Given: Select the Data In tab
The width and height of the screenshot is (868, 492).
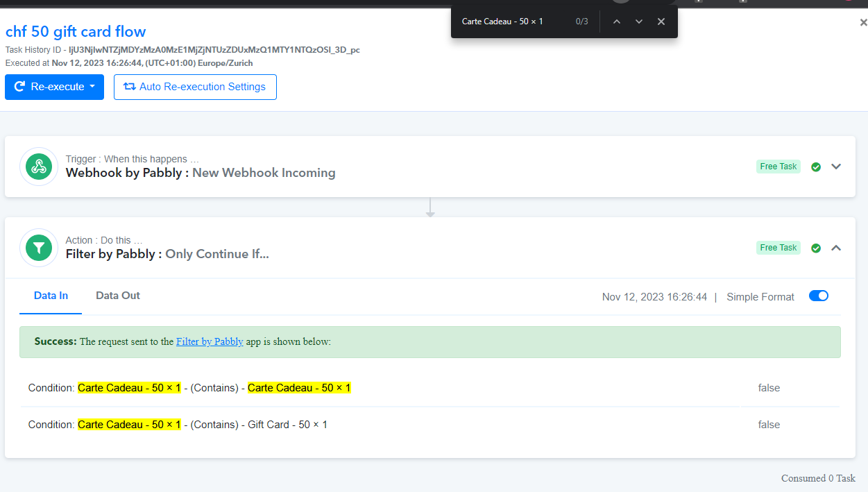Looking at the screenshot, I should click(51, 296).
